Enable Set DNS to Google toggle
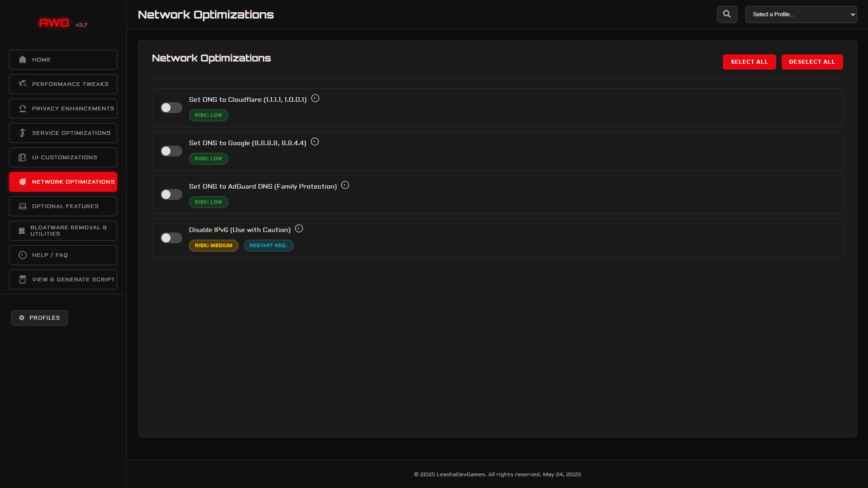The width and height of the screenshot is (868, 488). click(x=171, y=151)
